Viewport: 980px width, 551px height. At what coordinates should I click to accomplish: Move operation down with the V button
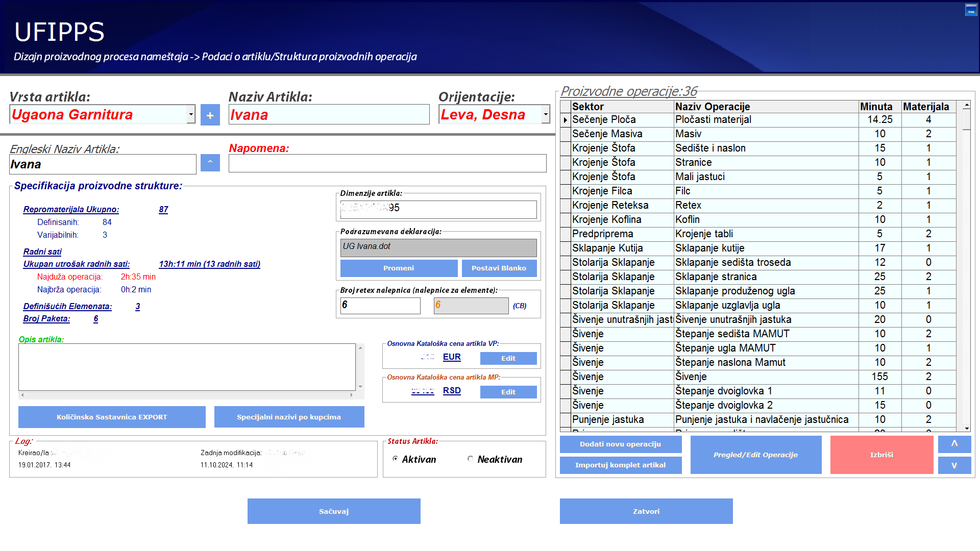[x=954, y=465]
